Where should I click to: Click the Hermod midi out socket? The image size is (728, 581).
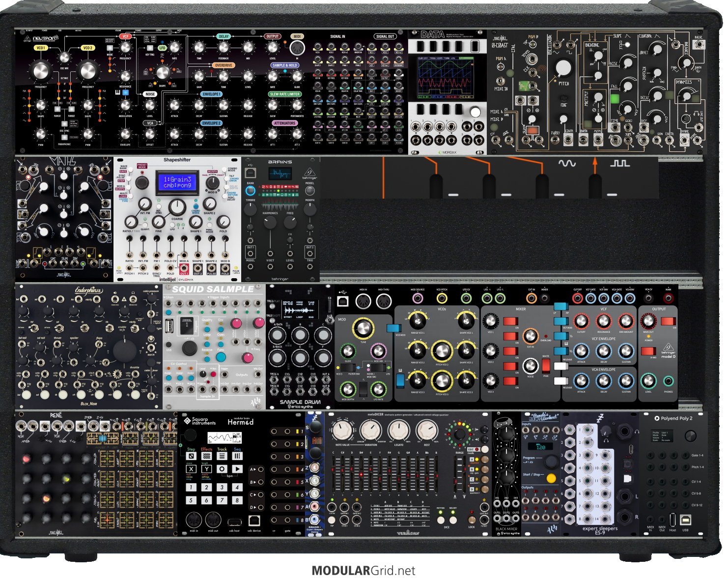tap(213, 519)
